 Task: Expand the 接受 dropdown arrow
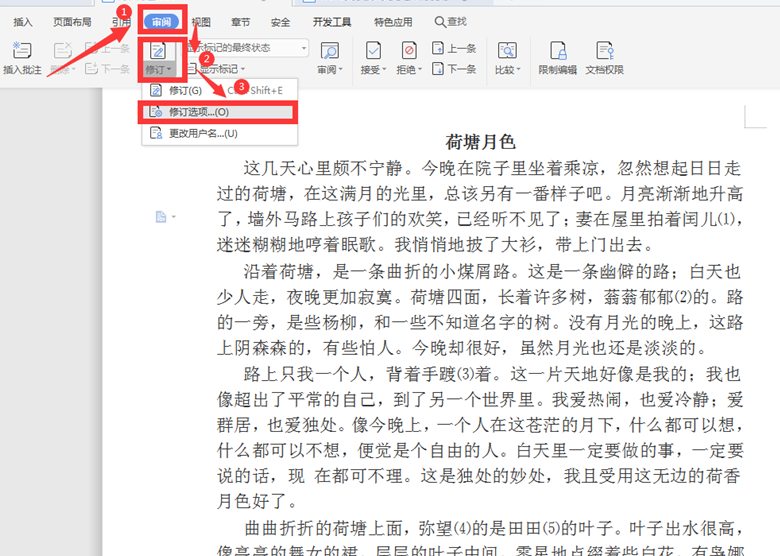coord(384,70)
